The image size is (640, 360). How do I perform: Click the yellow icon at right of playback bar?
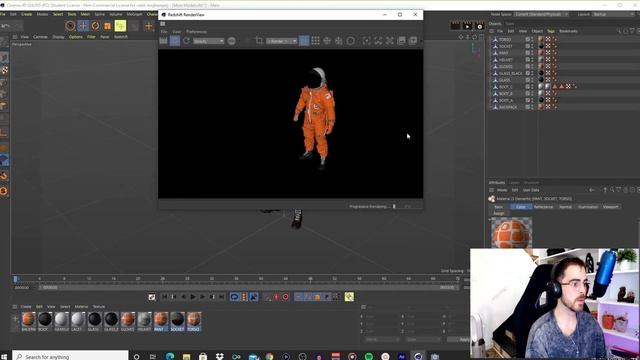click(349, 297)
